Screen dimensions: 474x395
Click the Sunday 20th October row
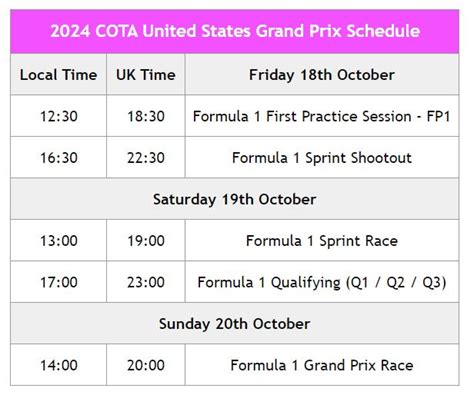pos(235,324)
